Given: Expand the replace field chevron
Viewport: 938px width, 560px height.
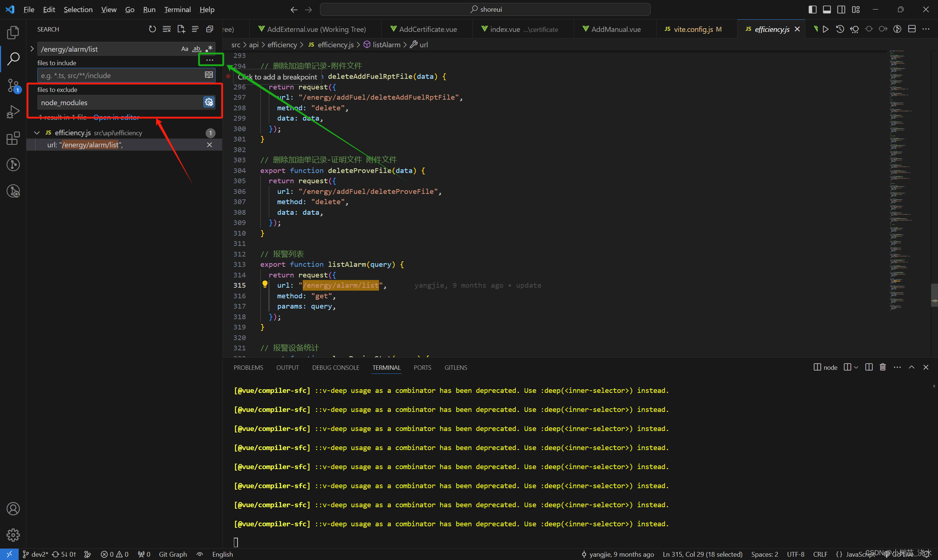Looking at the screenshot, I should click(x=32, y=49).
